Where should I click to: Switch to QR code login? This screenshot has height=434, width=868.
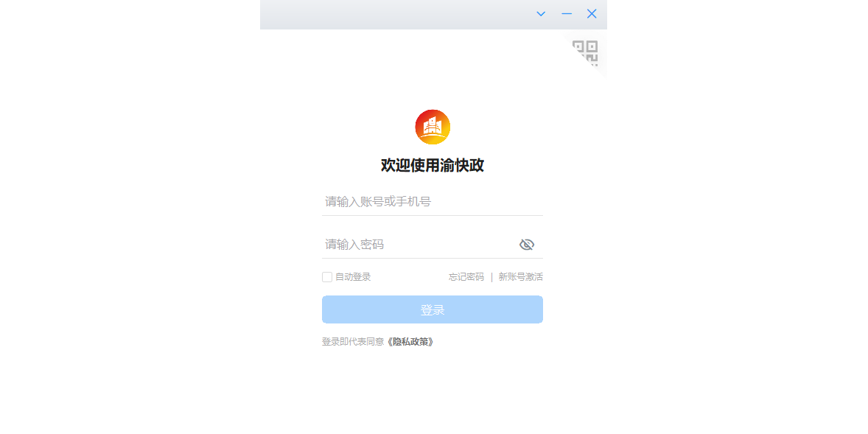[x=585, y=53]
